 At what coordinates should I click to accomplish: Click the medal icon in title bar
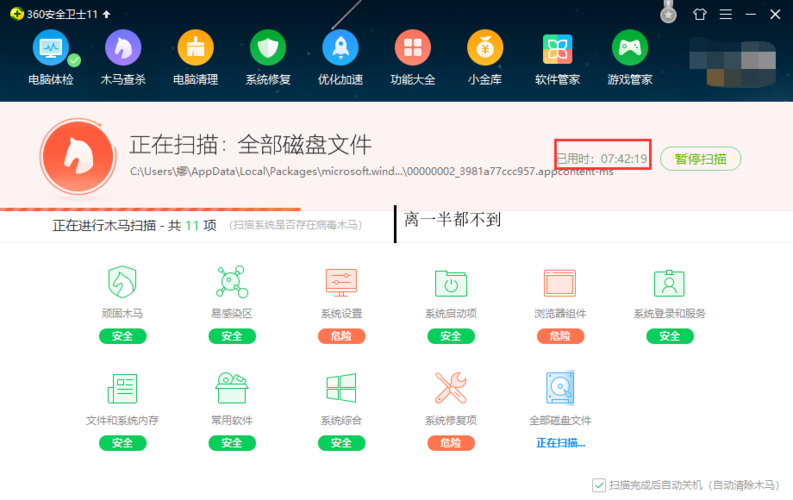(668, 12)
